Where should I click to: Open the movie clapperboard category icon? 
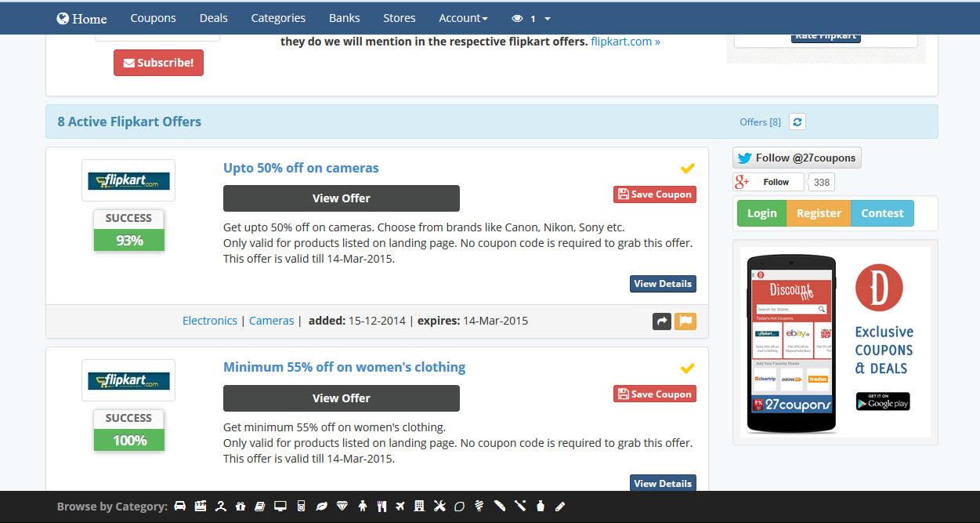tap(201, 506)
